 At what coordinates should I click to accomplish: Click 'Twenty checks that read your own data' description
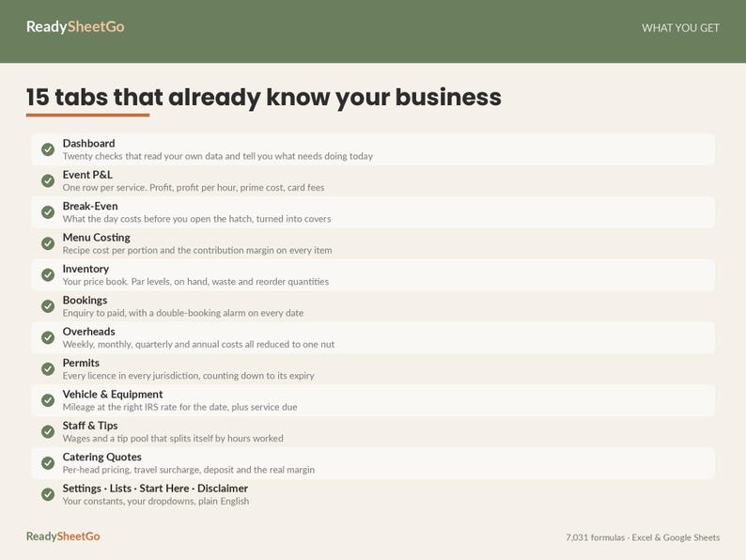click(x=217, y=156)
